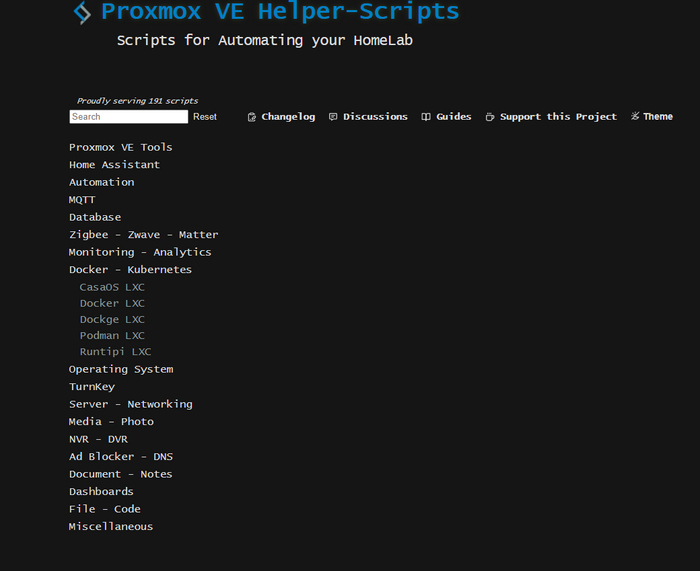Click the Proxmox VE Helper-Scripts logo icon
This screenshot has width=700, height=571.
click(x=82, y=13)
